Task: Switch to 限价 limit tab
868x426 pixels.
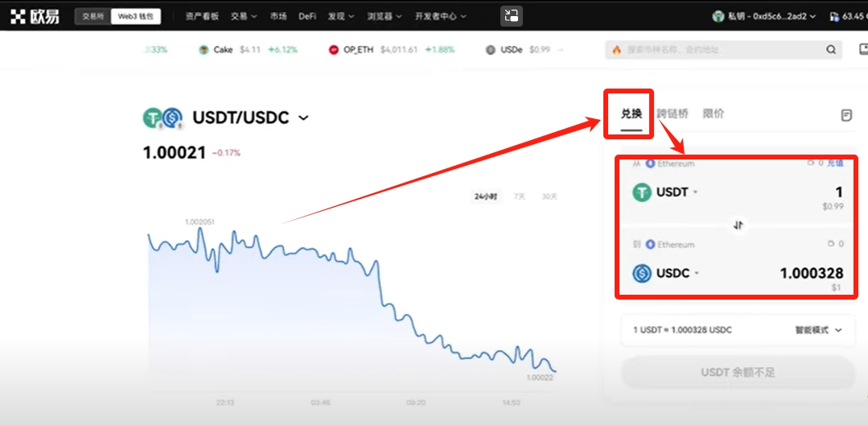Action: point(714,114)
